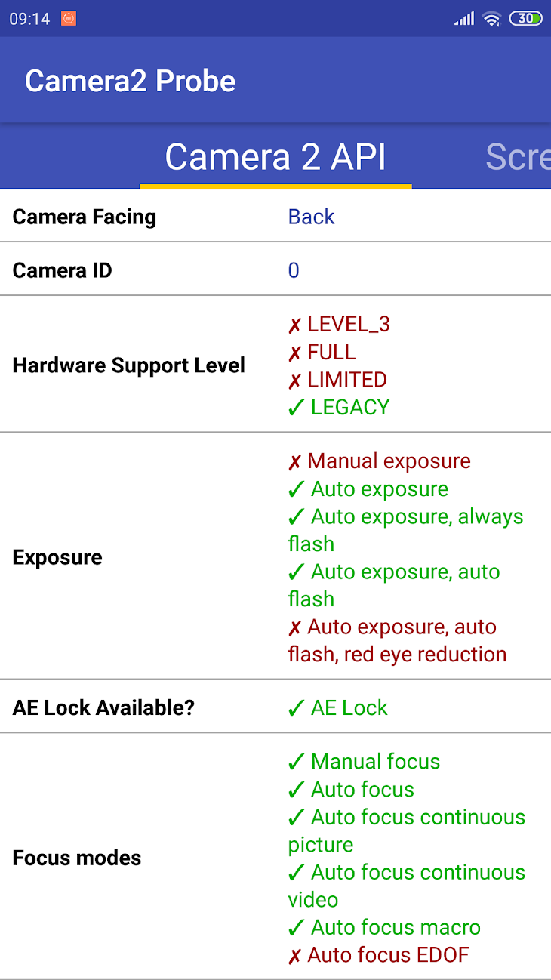Screen dimensions: 551x980
Task: Tap the cellular signal bars icon
Action: coord(464,19)
